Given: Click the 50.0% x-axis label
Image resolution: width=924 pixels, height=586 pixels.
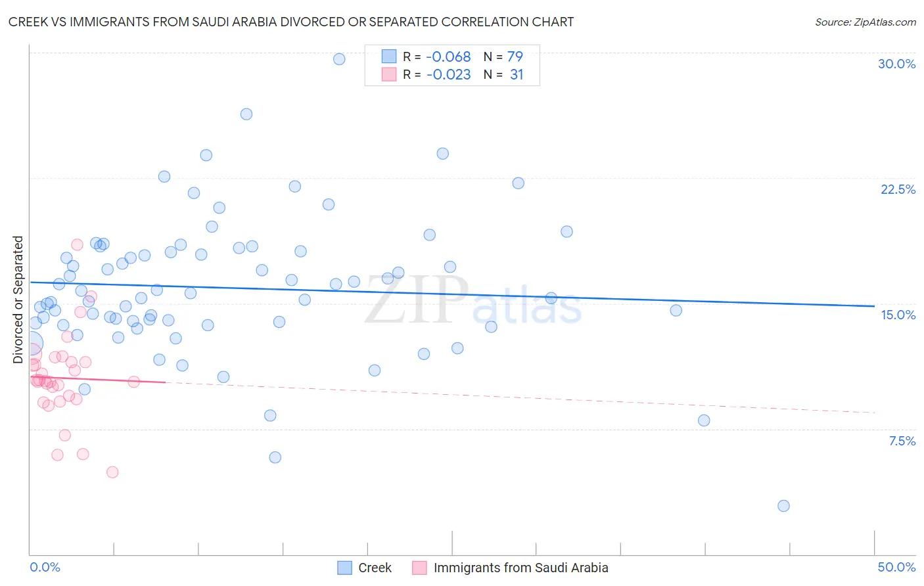Looking at the screenshot, I should pos(896,567).
